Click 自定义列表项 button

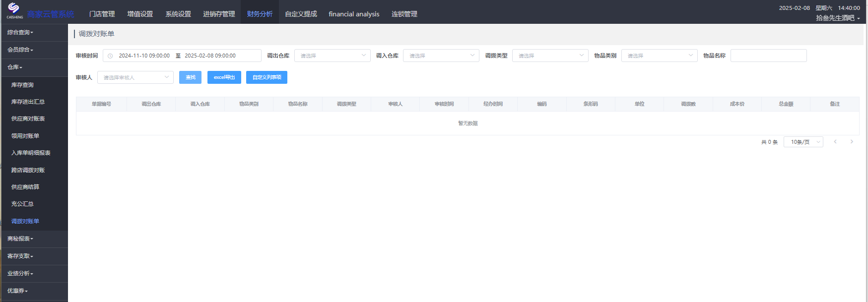(267, 77)
